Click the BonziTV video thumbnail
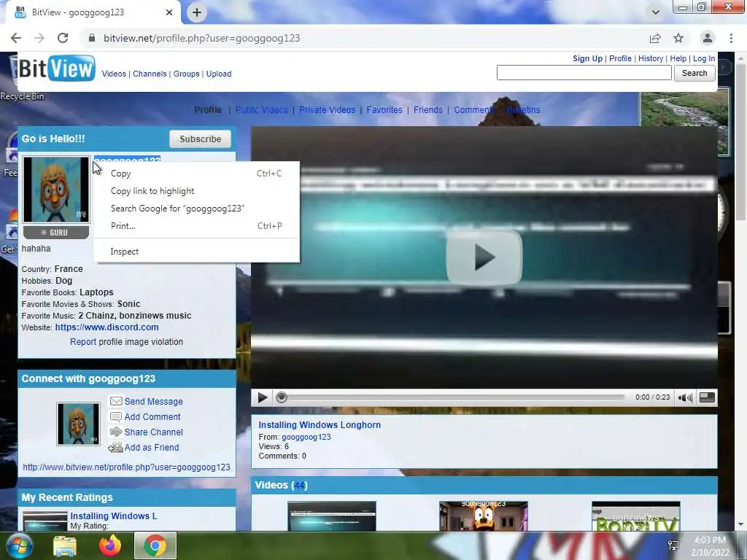The width and height of the screenshot is (747, 560). [x=635, y=516]
